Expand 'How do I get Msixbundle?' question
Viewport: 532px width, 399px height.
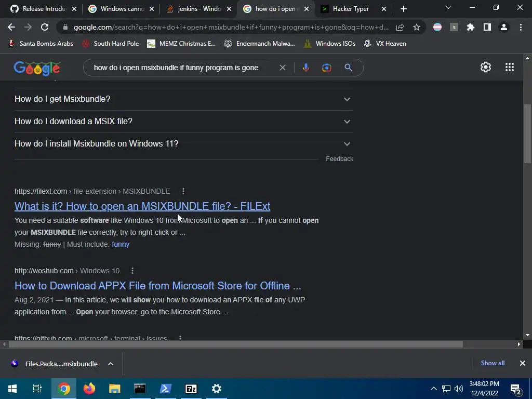tap(184, 99)
